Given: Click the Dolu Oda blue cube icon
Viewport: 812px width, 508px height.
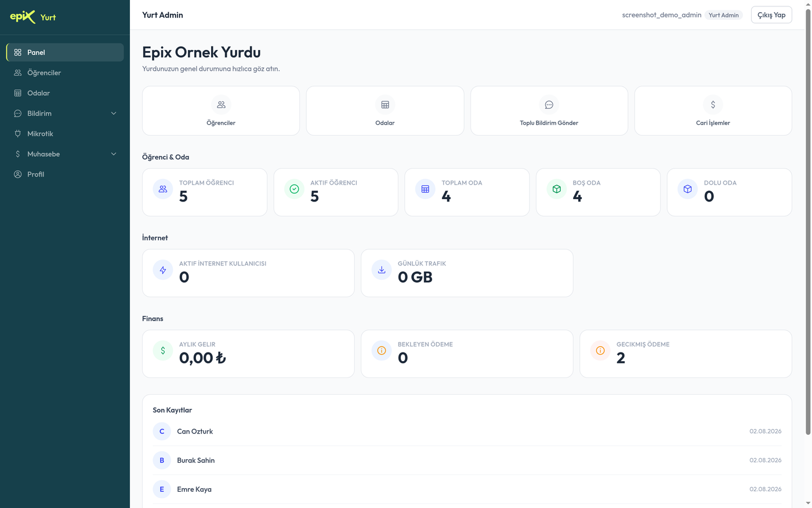Looking at the screenshot, I should click(688, 189).
